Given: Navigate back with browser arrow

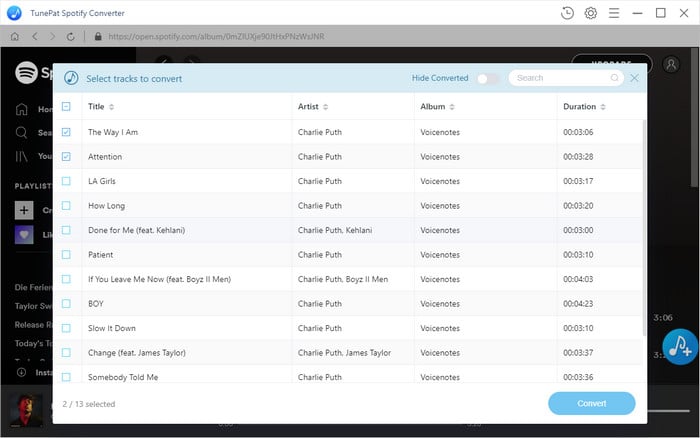Looking at the screenshot, I should click(x=35, y=37).
